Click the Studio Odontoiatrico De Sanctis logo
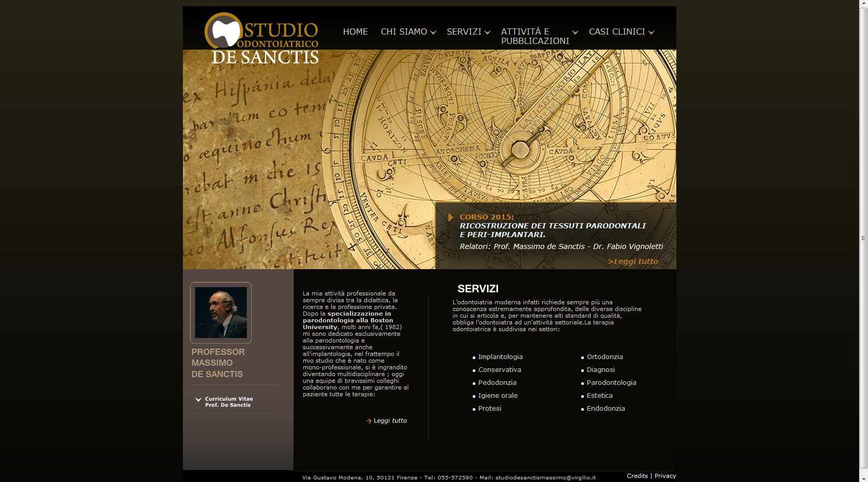 261,39
